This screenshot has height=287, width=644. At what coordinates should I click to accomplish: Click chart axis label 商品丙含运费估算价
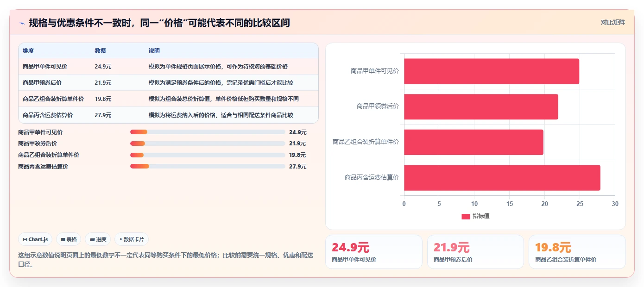[x=372, y=177]
